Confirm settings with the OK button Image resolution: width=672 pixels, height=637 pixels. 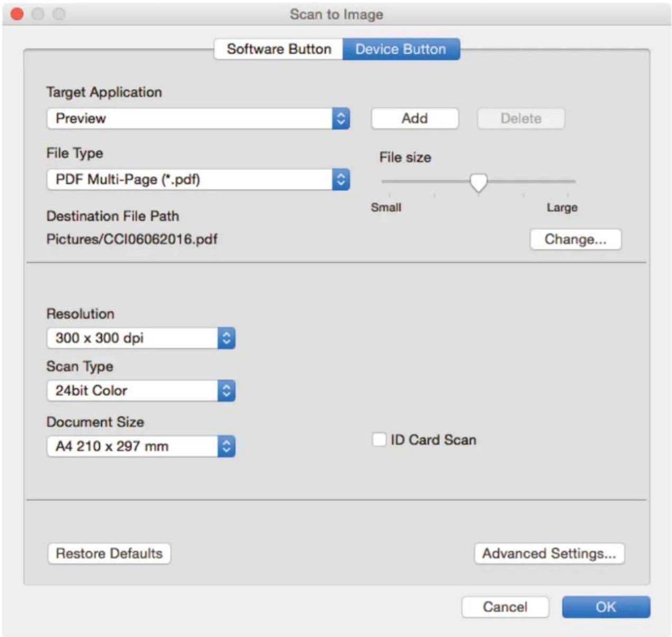(x=606, y=607)
